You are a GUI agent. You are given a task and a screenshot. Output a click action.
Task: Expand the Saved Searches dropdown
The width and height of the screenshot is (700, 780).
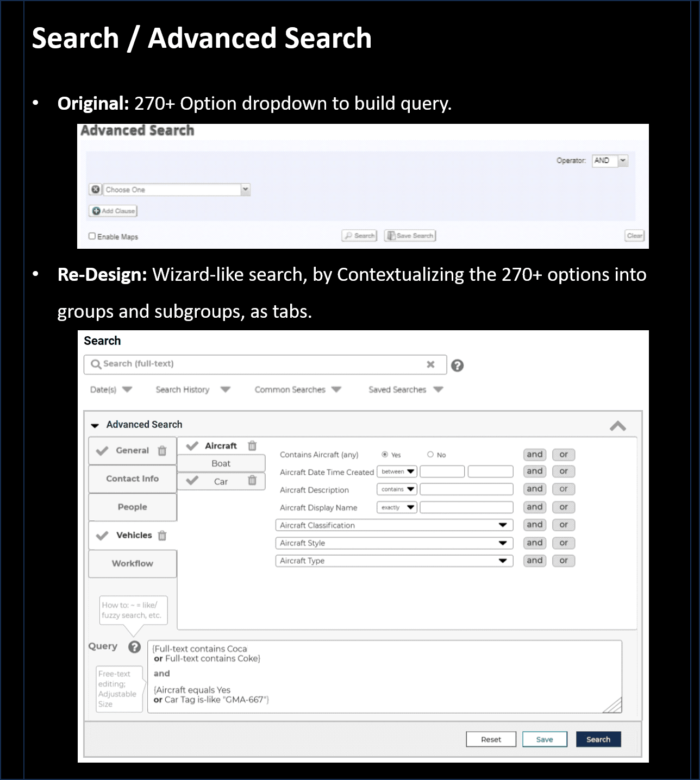coord(406,389)
